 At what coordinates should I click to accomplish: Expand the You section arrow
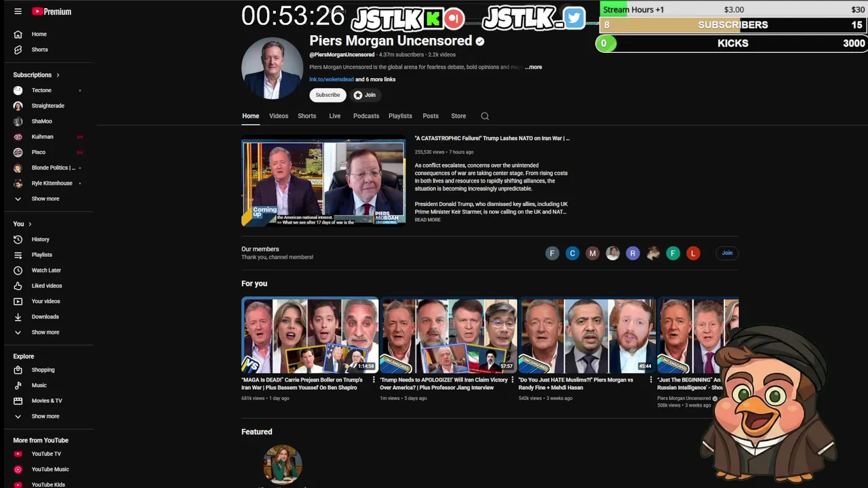point(30,224)
